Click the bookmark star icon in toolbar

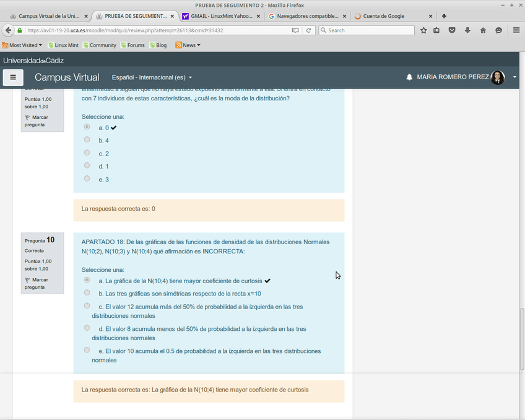423,30
